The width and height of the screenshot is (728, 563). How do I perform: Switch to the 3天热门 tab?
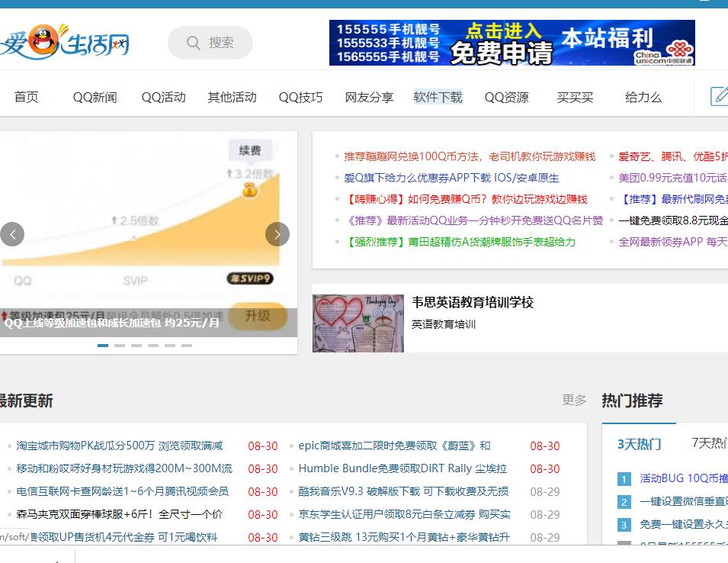coord(639,444)
